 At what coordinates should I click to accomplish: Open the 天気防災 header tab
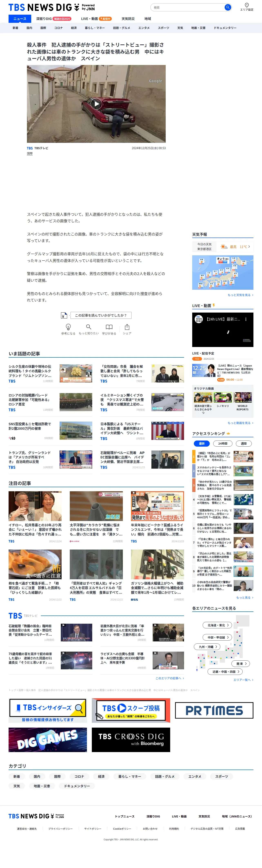click(128, 19)
